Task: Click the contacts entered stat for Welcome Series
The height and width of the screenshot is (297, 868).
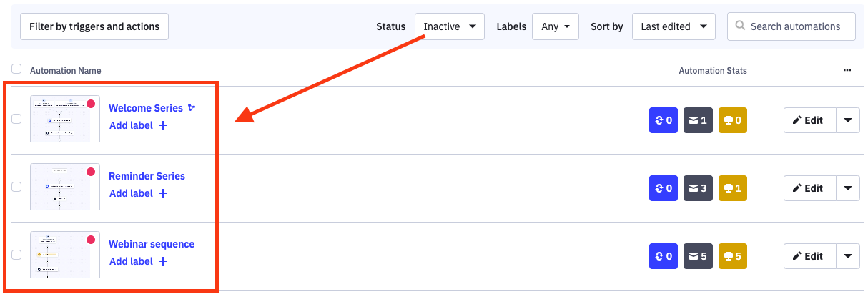Action: pos(663,120)
